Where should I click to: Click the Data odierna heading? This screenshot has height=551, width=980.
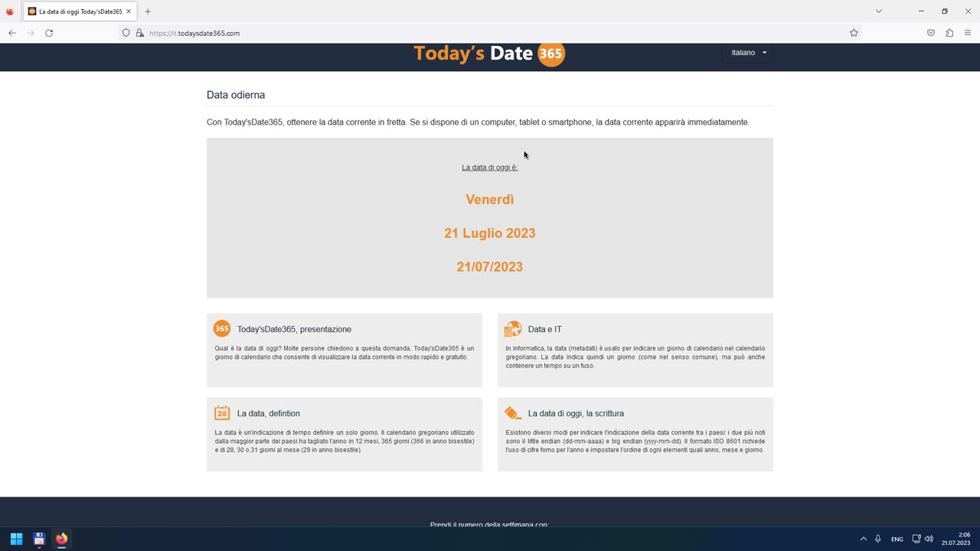[x=236, y=95]
